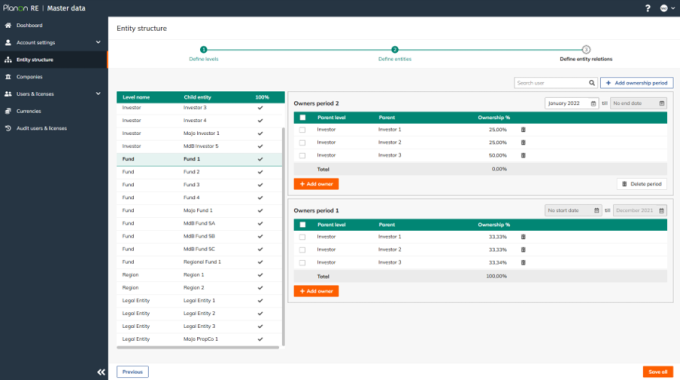Select the Mojo PropCo 1 row

coord(199,339)
